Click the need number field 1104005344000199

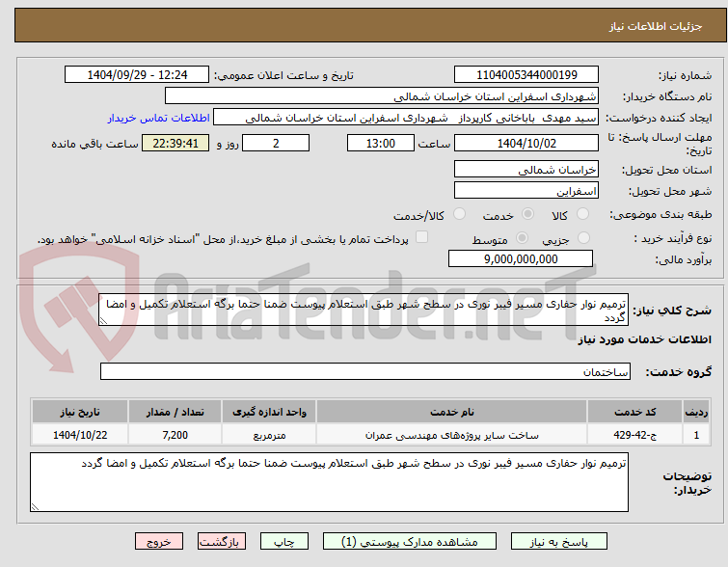526,75
